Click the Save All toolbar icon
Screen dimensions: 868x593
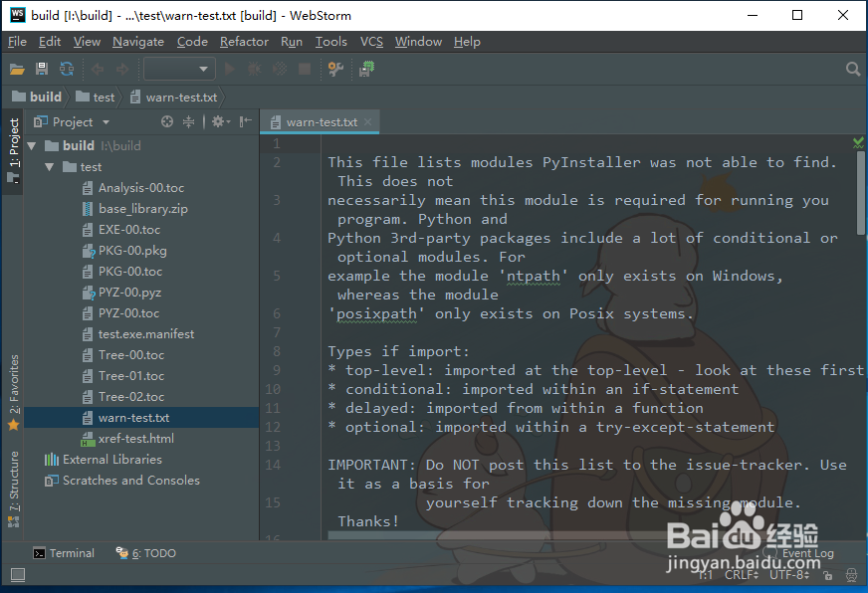(42, 69)
